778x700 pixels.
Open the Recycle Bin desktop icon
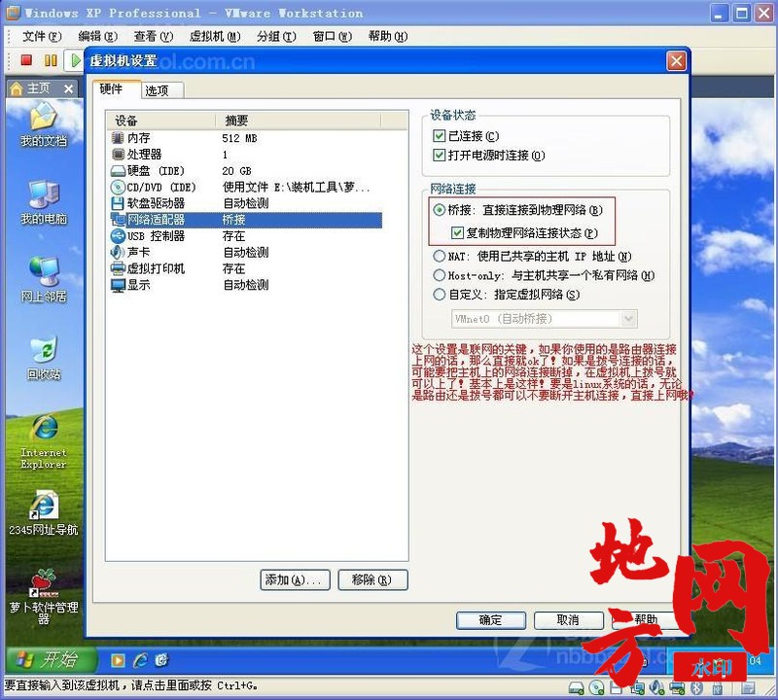(x=44, y=358)
